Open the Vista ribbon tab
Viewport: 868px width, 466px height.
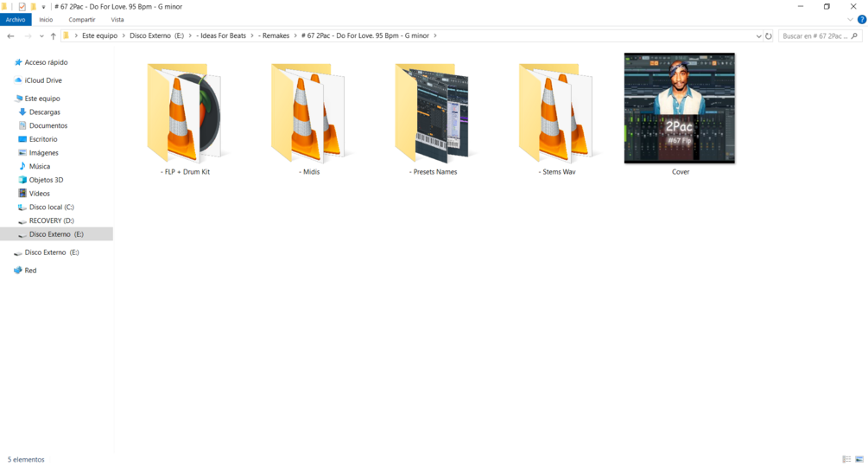coord(117,19)
